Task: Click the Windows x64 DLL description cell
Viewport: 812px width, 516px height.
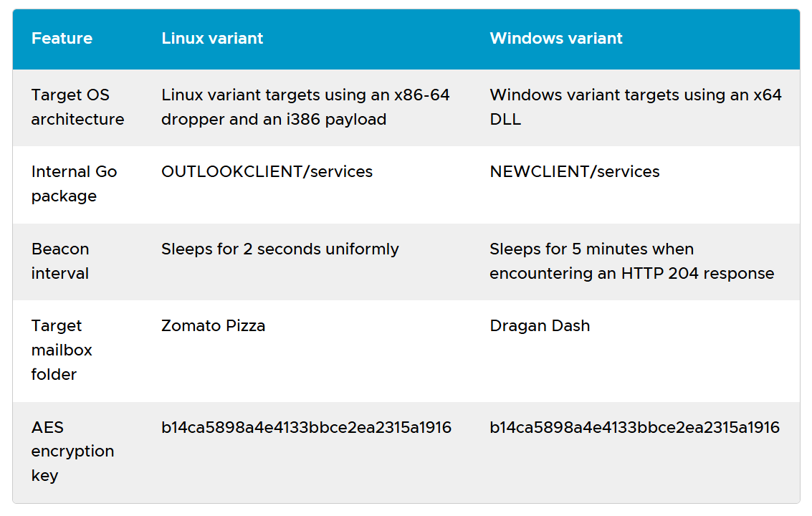Action: tap(635, 107)
